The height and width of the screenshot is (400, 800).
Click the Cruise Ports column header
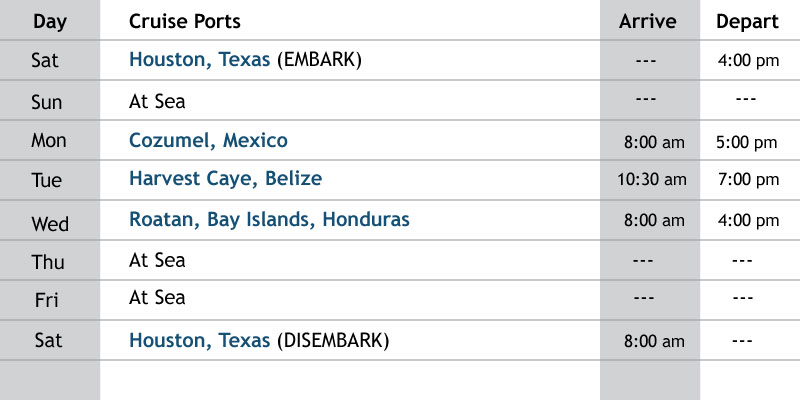click(x=185, y=21)
